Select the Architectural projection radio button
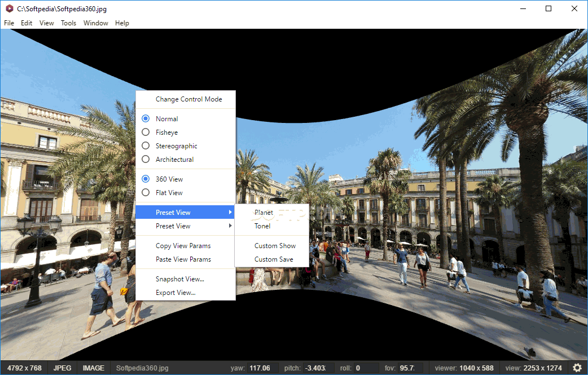Viewport: 588px width, 375px height. click(146, 159)
